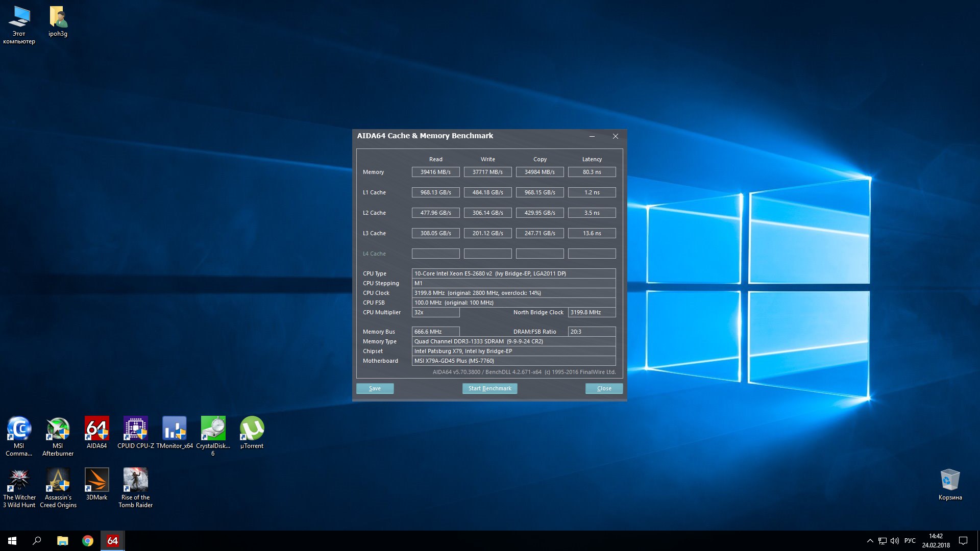Switch input language via РУС indicator
Image resolution: width=980 pixels, height=551 pixels.
coord(910,541)
